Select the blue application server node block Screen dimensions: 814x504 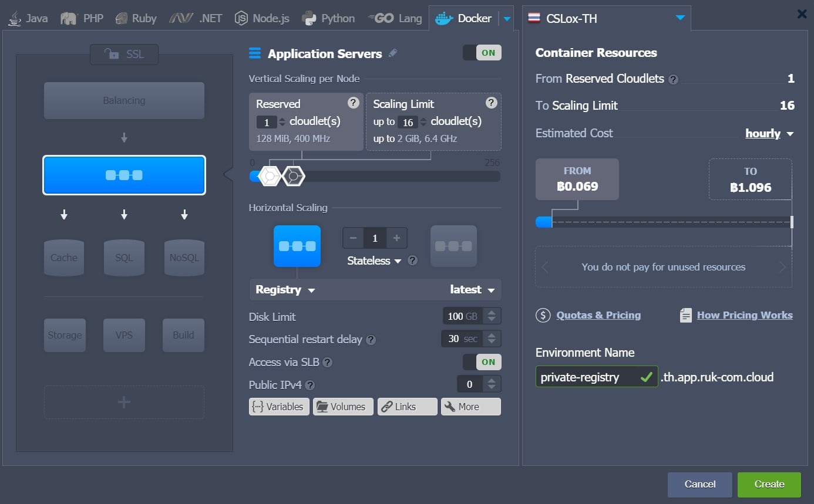coord(124,175)
